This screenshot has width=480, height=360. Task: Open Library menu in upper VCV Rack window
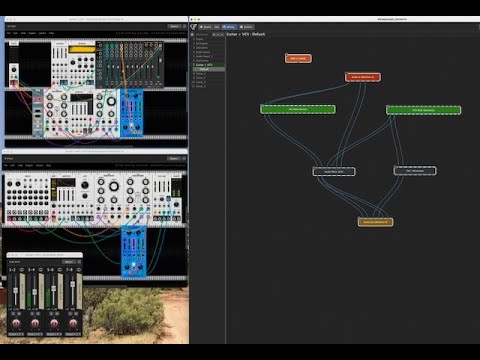click(42, 33)
